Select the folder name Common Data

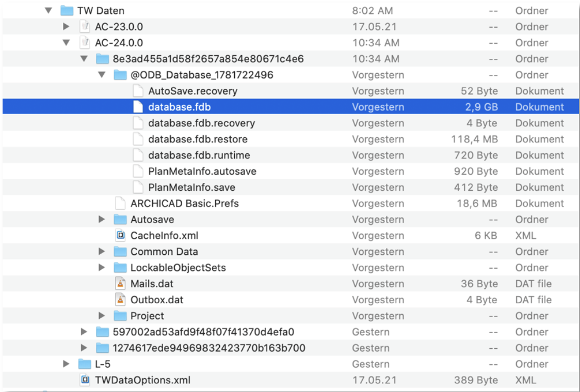[x=164, y=252]
